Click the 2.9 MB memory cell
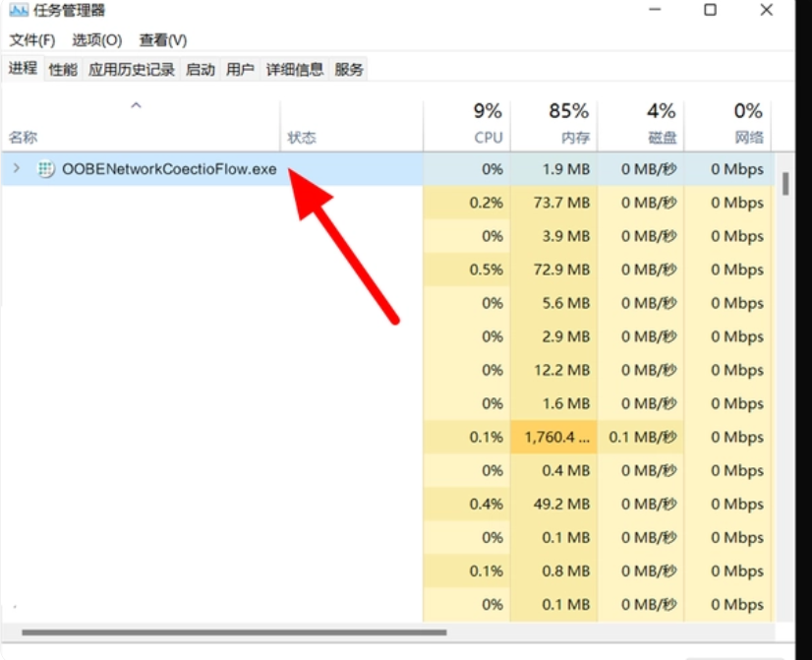 click(x=553, y=336)
